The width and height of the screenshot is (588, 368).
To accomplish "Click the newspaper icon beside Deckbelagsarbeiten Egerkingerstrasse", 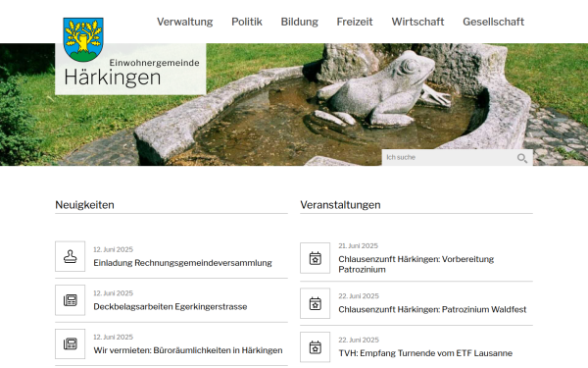I will [71, 300].
